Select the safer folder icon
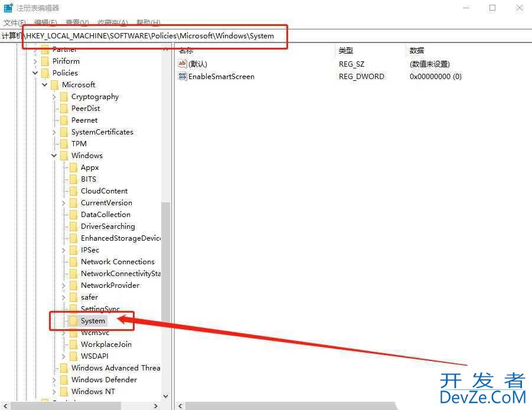This screenshot has width=532, height=410. click(74, 297)
